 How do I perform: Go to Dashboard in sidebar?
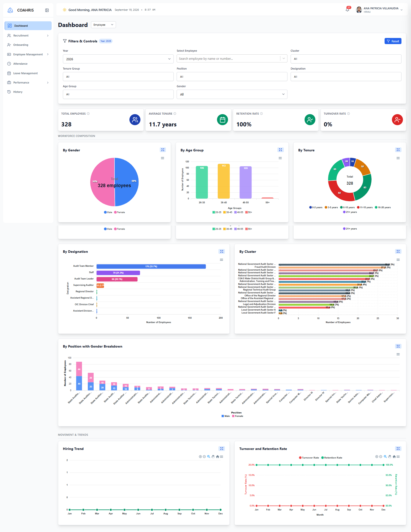(x=28, y=26)
